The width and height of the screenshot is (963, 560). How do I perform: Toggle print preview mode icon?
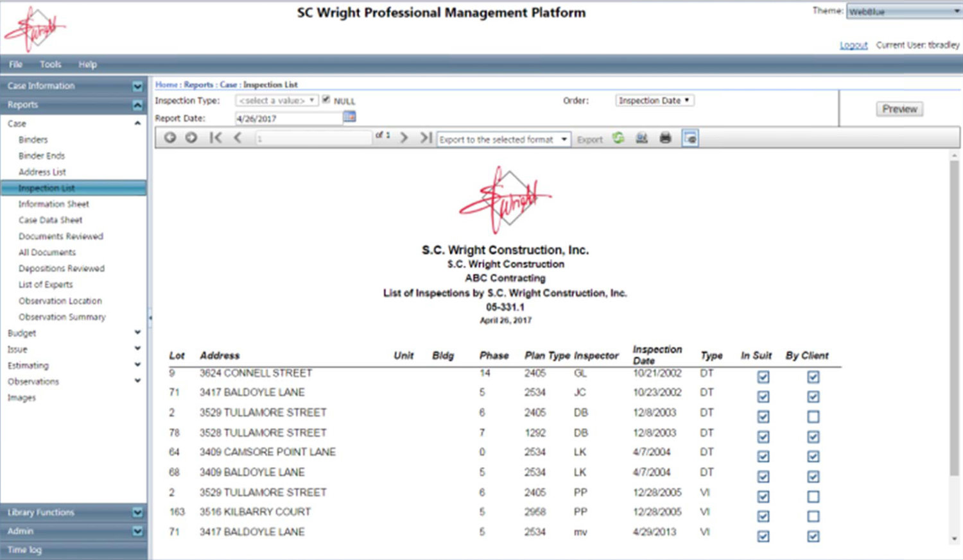coord(690,138)
